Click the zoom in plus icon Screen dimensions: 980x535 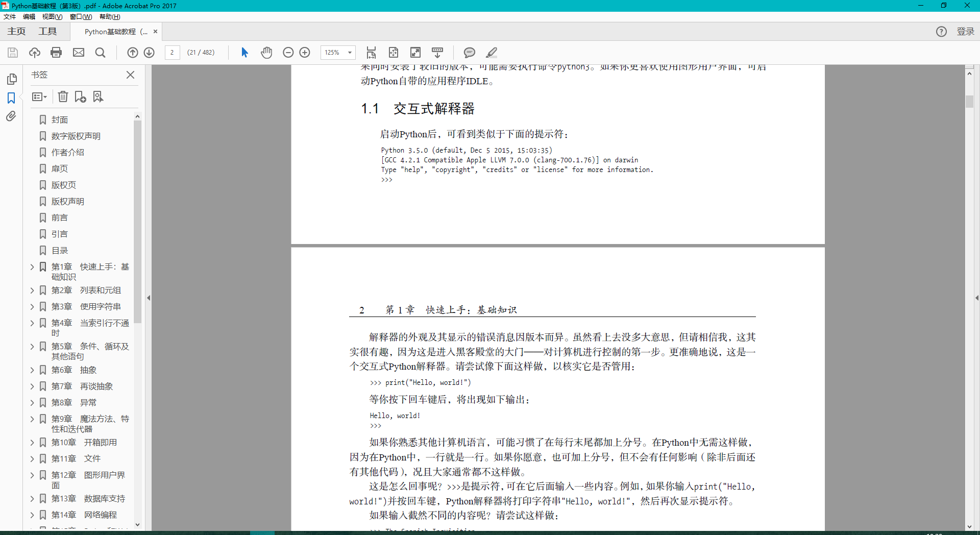(305, 53)
